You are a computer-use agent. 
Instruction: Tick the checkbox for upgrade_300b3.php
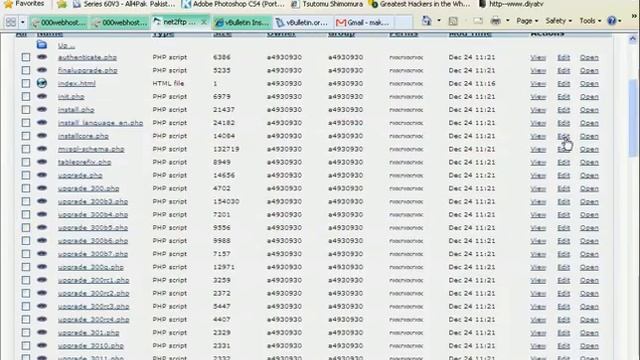[x=26, y=201]
